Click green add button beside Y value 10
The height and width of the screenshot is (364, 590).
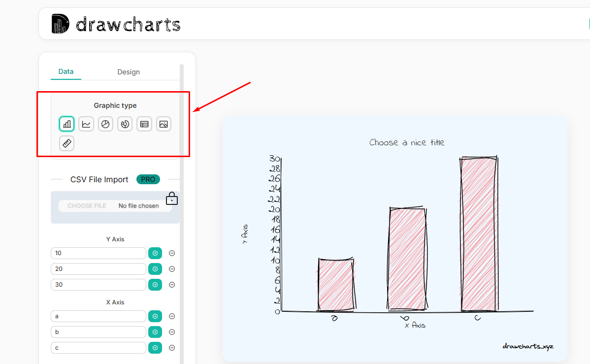[155, 253]
